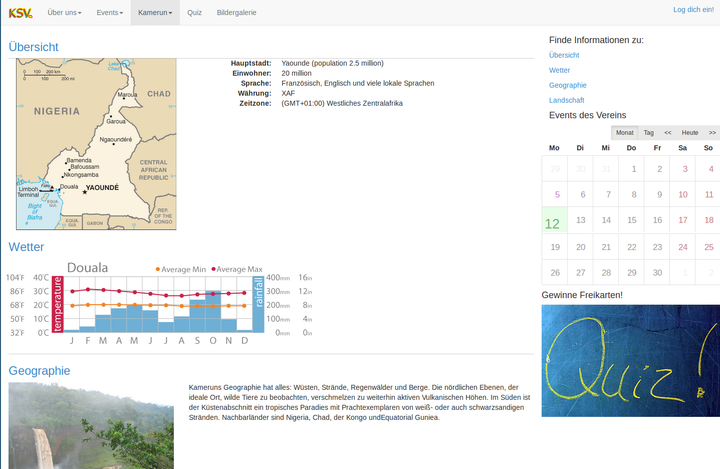
Task: Open the Events dropdown menu
Action: point(109,12)
